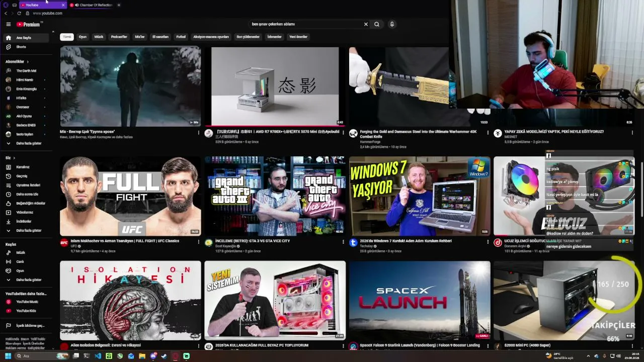Open İçerik bildirme geçmişi
This screenshot has height=362, width=644.
(27, 326)
